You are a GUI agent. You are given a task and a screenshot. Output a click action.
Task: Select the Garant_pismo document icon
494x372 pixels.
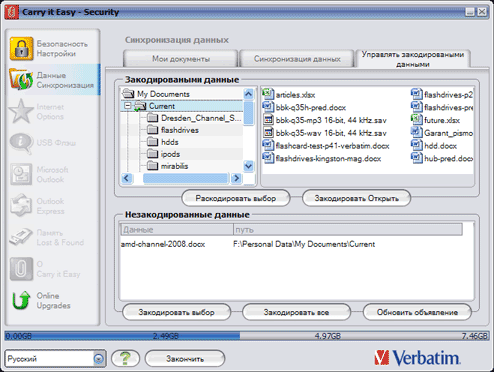(416, 132)
